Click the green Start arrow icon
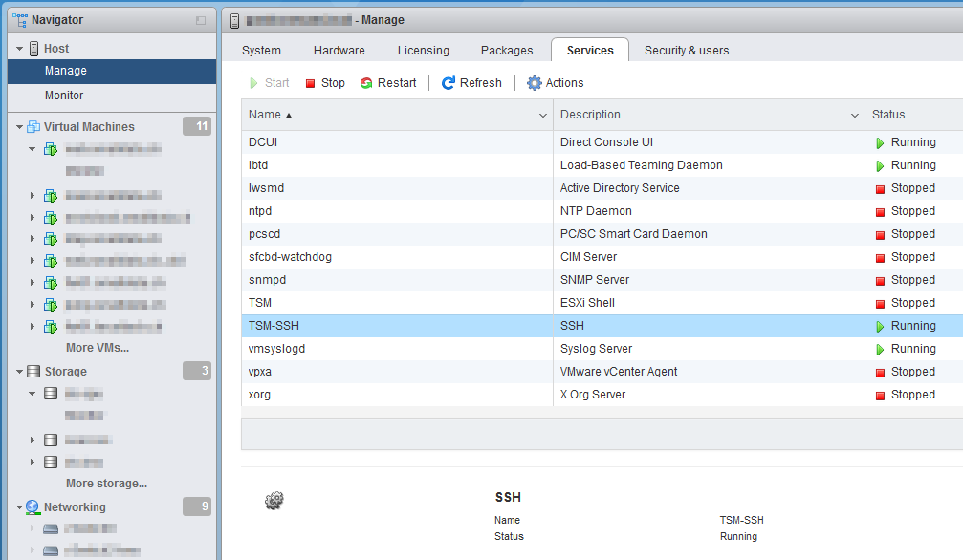Image resolution: width=963 pixels, height=560 pixels. click(253, 83)
